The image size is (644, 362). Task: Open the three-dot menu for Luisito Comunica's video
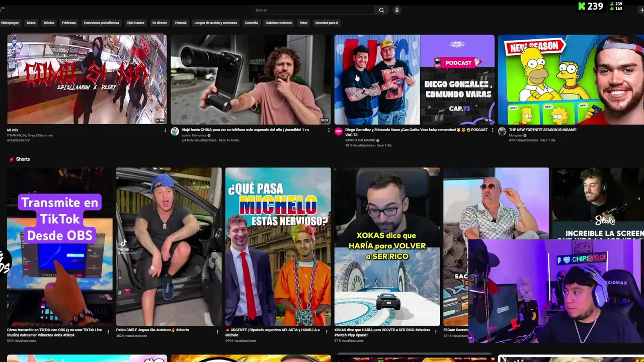coord(329,130)
